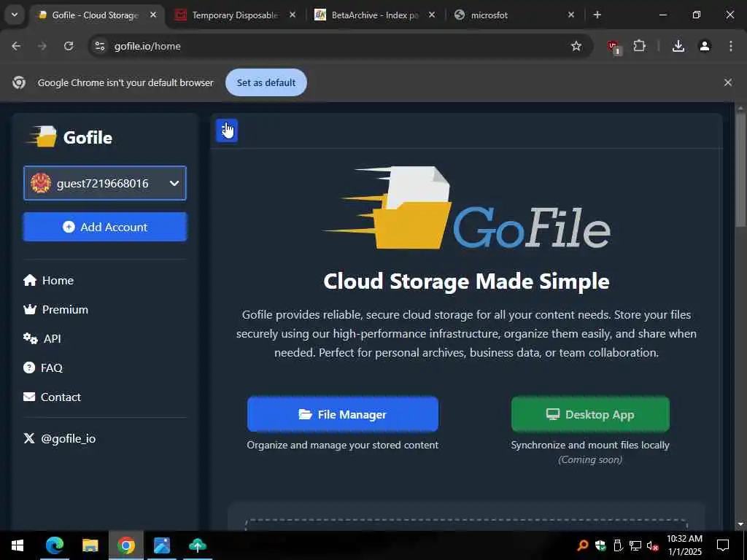Image resolution: width=747 pixels, height=560 pixels.
Task: Launch Microsoft Edge from the taskbar
Action: coord(55,545)
